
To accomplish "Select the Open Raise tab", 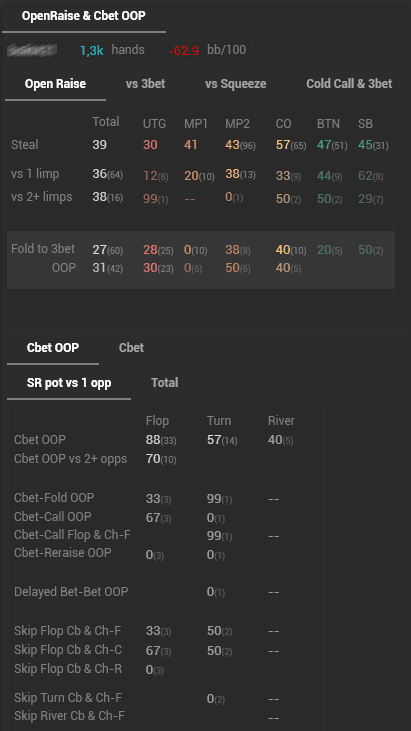I will click(55, 84).
